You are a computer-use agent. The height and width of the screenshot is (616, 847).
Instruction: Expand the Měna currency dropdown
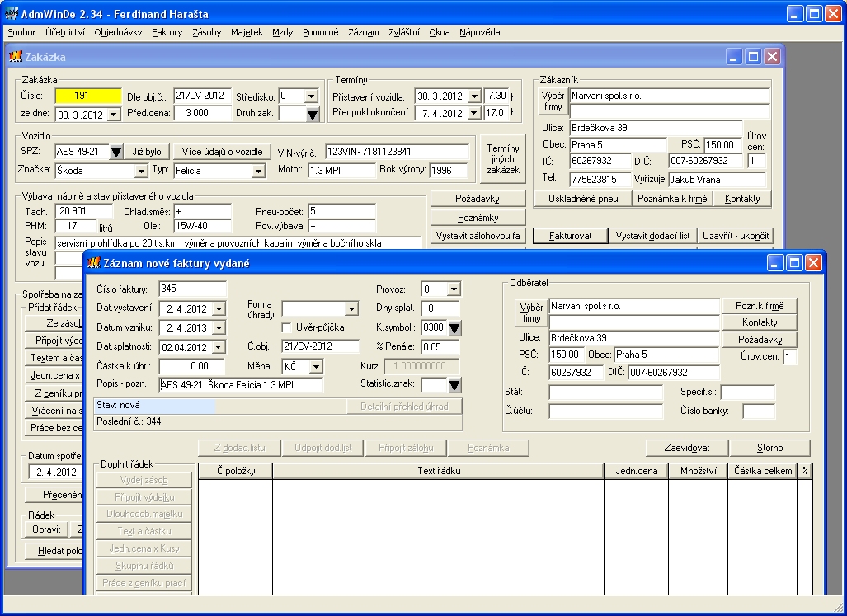point(316,365)
